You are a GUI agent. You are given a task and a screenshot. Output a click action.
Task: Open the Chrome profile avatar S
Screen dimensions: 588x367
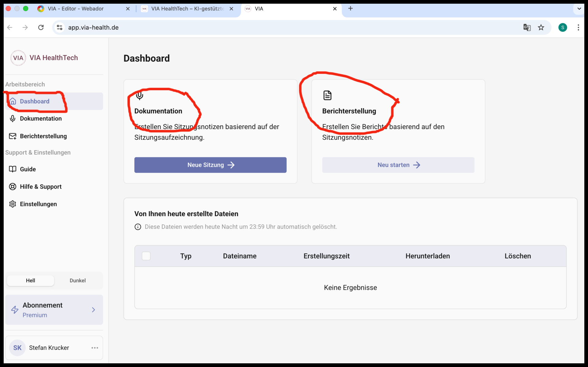[563, 28]
